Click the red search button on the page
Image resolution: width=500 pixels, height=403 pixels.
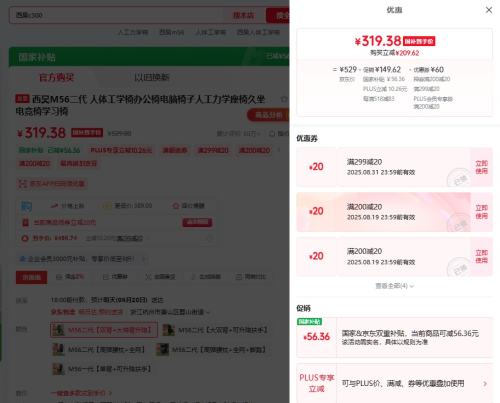(277, 15)
